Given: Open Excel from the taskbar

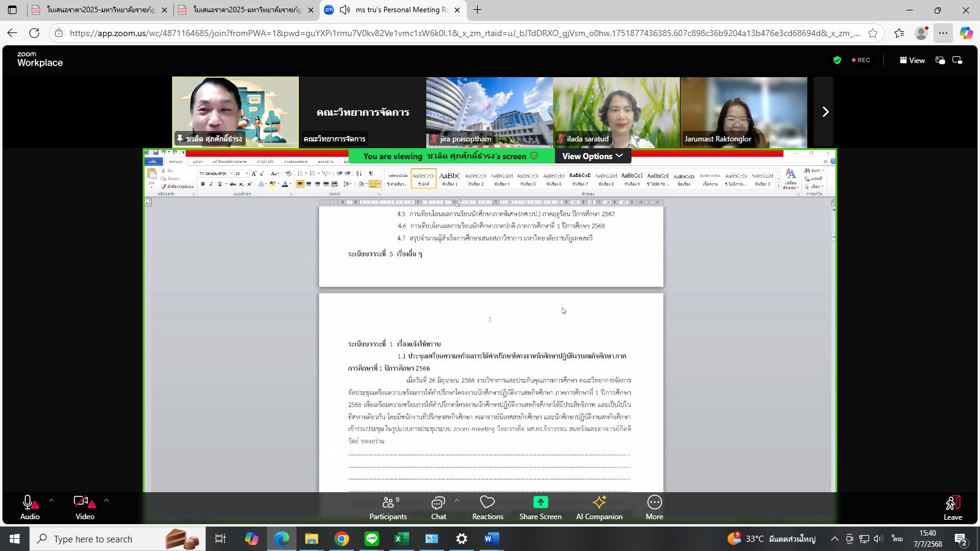Looking at the screenshot, I should [x=402, y=539].
